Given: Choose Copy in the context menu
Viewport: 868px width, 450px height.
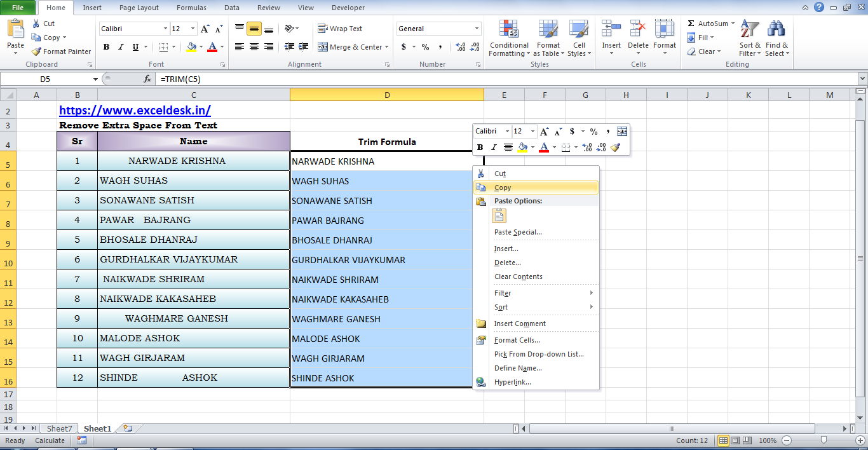Looking at the screenshot, I should pyautogui.click(x=536, y=187).
